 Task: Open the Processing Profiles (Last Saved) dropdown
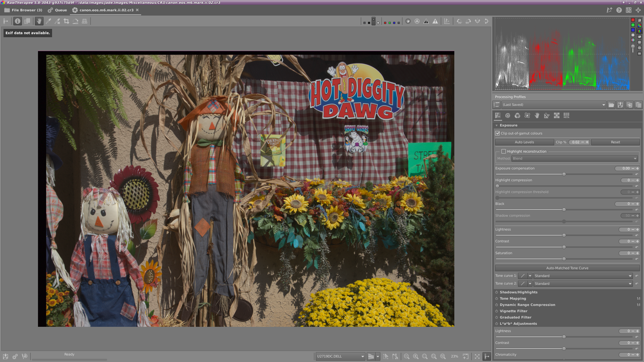(x=553, y=105)
